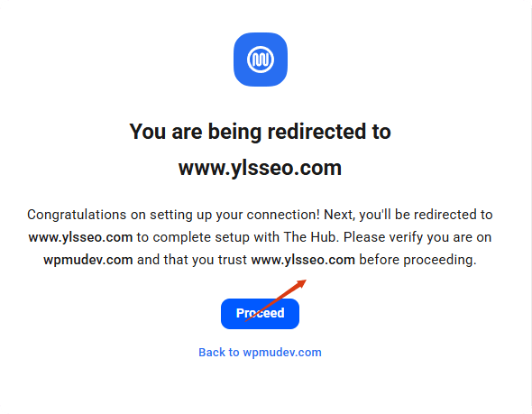
Task: Click the Proceed button
Action: [260, 314]
